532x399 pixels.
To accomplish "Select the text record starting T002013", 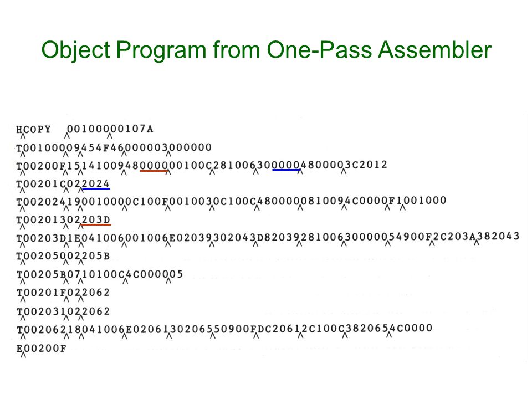I will coord(63,220).
